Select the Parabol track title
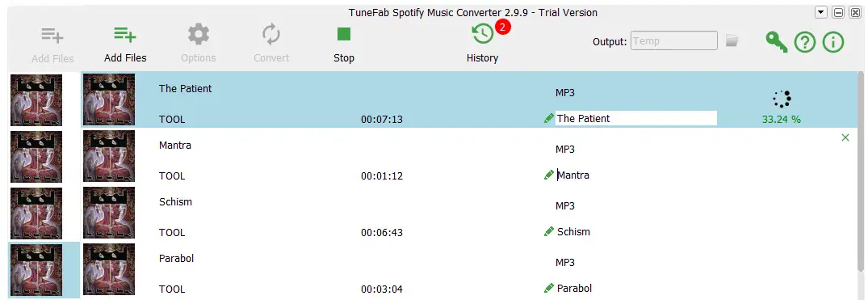Viewport: 868px width, 300px height. pyautogui.click(x=176, y=259)
